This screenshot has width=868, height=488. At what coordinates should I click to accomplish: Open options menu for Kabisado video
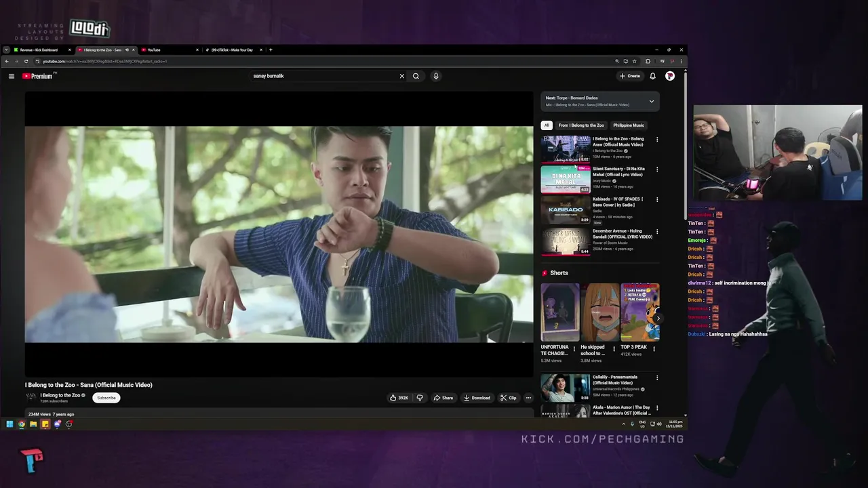tap(656, 200)
